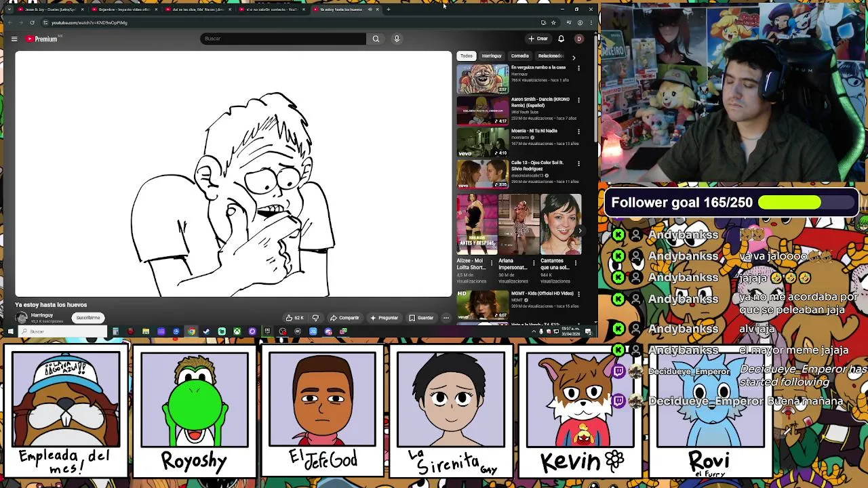
Task: Click the Preguntar button
Action: 384,317
